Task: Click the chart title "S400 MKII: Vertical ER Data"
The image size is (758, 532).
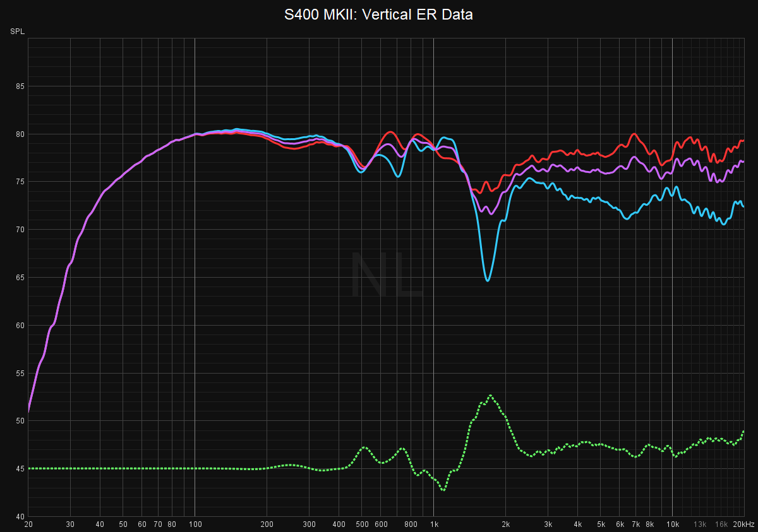Action: (x=378, y=15)
